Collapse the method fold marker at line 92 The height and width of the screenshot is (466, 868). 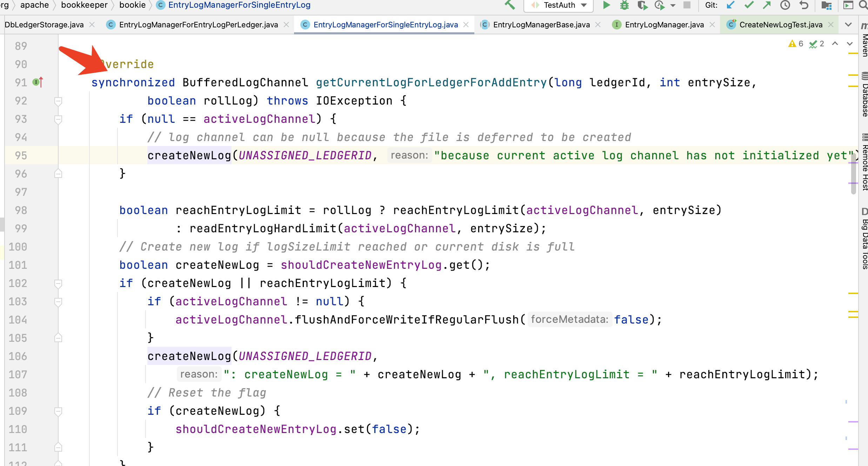(x=58, y=101)
